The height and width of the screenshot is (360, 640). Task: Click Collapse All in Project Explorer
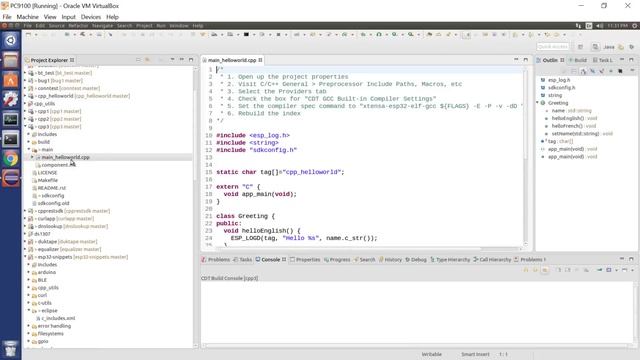click(138, 60)
